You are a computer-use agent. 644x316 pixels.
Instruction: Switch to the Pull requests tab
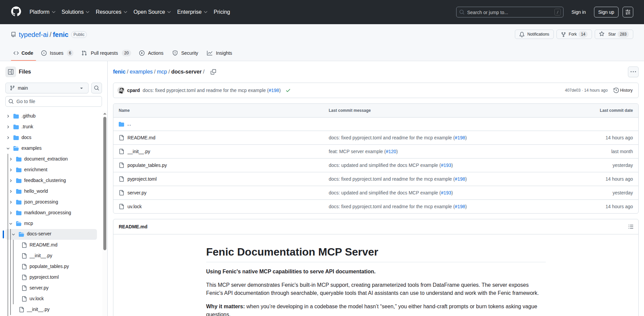(106, 53)
